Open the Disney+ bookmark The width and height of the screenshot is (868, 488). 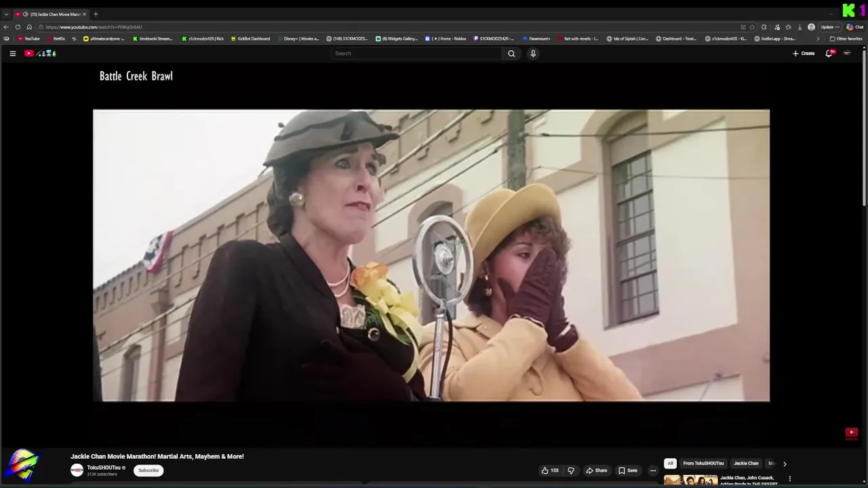point(297,39)
